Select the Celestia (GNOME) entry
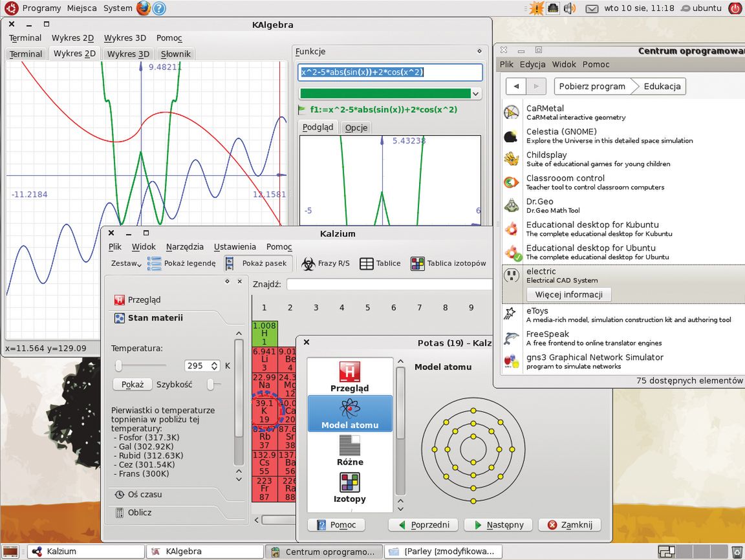This screenshot has width=745, height=560. (x=561, y=136)
